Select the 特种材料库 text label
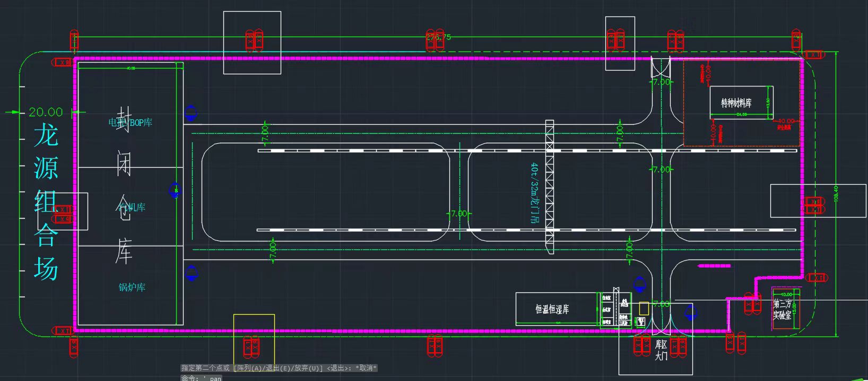Image resolution: width=868 pixels, height=381 pixels. (x=736, y=103)
